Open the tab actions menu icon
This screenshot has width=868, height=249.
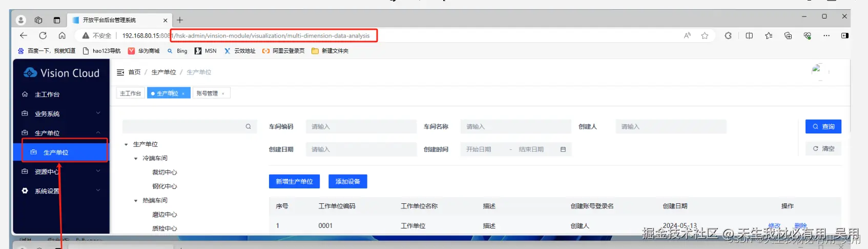[x=57, y=20]
